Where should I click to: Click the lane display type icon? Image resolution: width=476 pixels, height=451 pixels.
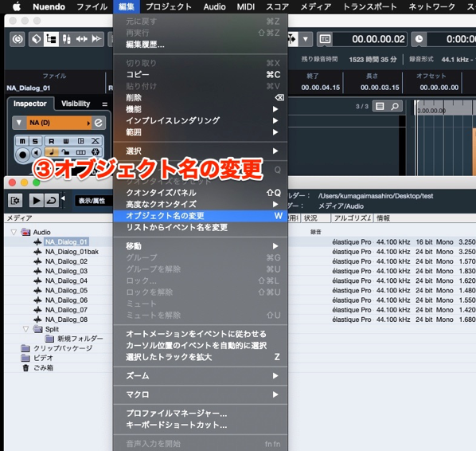(80, 151)
